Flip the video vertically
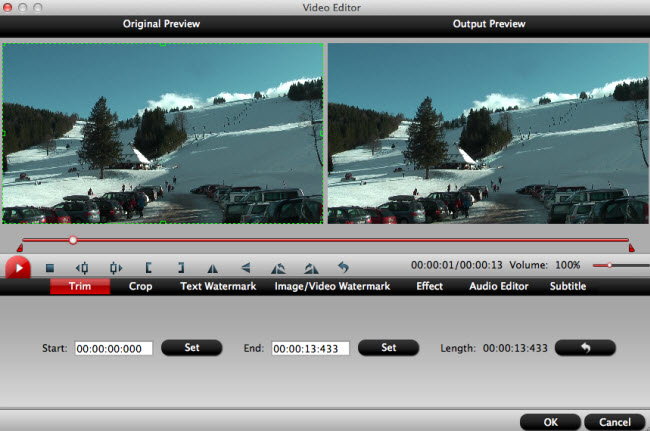The image size is (650, 431). [246, 268]
